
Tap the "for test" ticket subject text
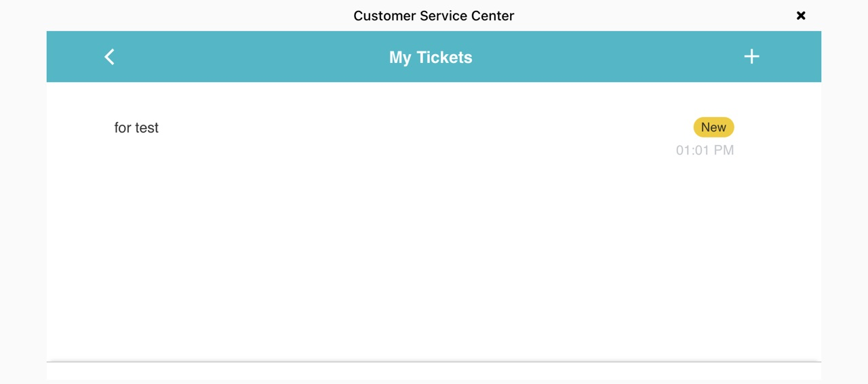[x=136, y=128]
